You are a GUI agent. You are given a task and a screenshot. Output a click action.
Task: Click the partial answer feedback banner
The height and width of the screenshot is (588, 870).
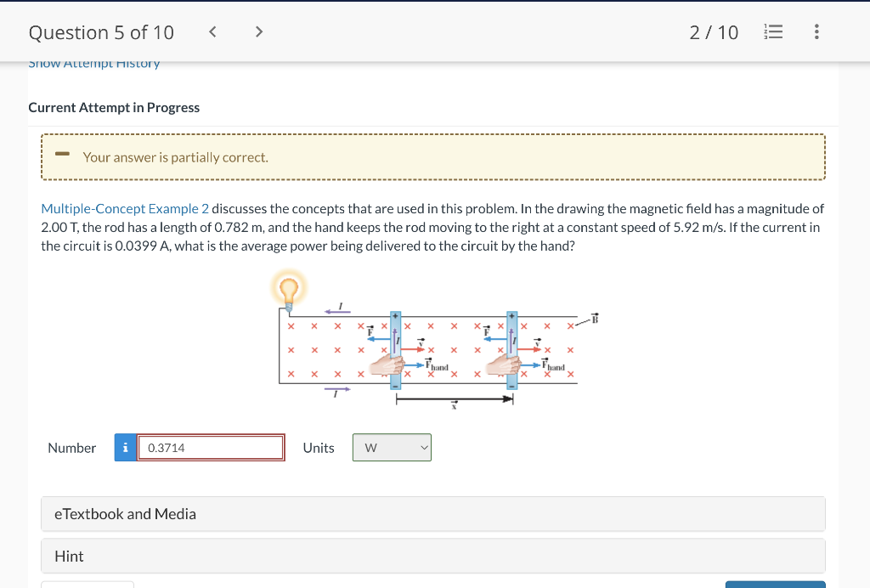[433, 156]
